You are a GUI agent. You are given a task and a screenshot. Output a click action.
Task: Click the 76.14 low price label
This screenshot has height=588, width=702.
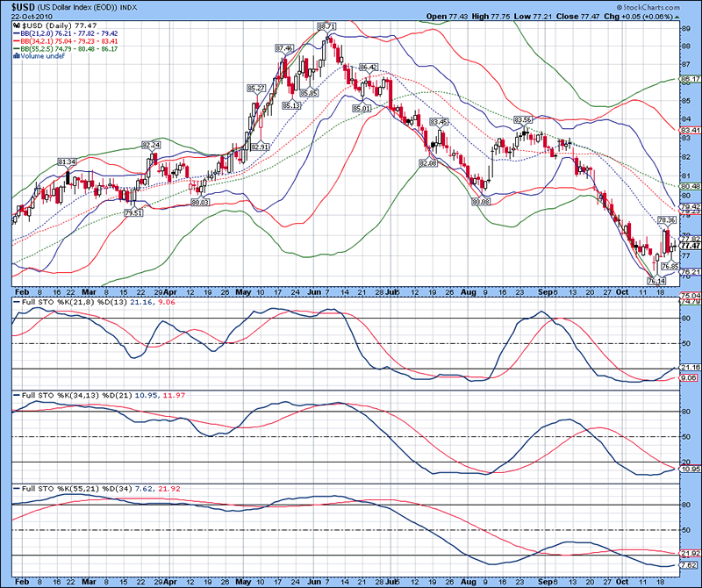click(655, 280)
